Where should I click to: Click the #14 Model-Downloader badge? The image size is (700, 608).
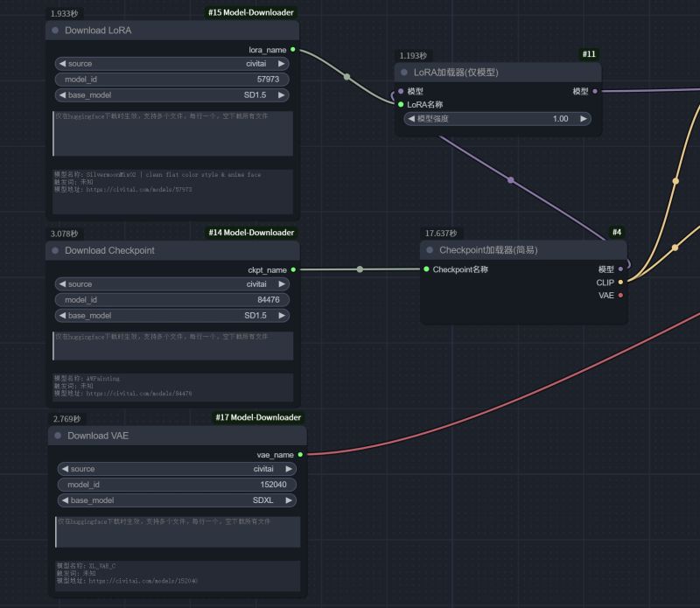click(251, 233)
